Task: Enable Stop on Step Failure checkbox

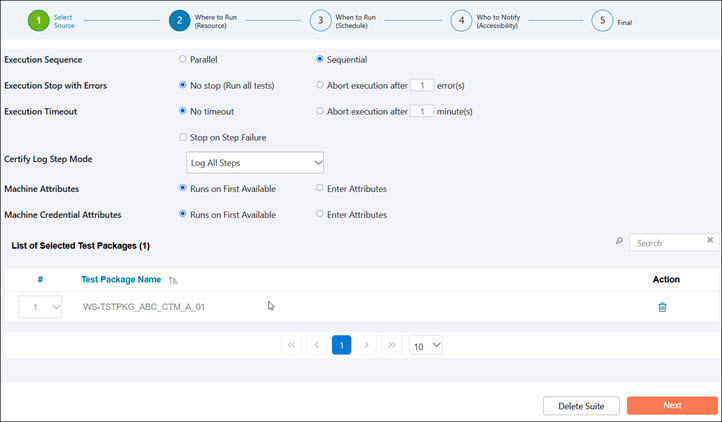Action: coord(182,137)
